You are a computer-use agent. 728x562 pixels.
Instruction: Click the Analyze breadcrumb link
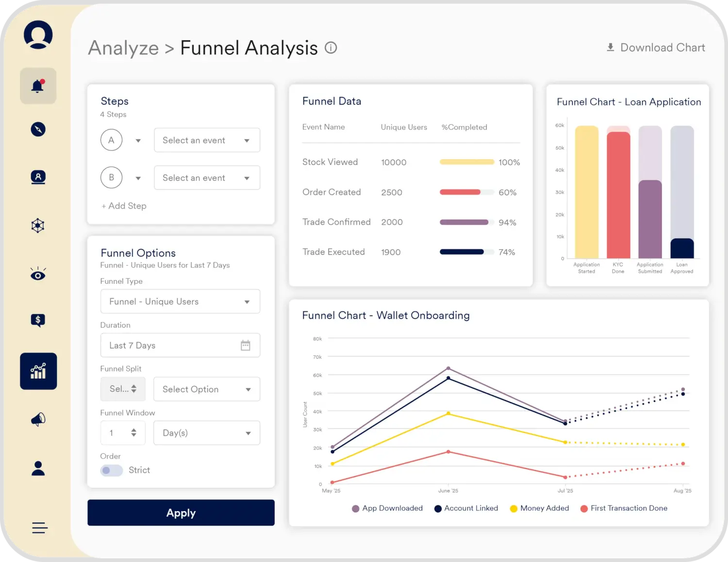tap(123, 48)
